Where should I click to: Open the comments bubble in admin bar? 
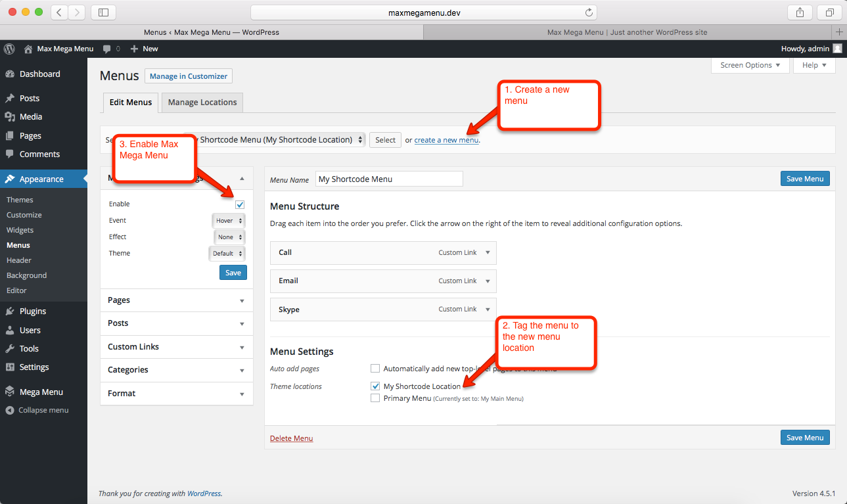pyautogui.click(x=107, y=49)
